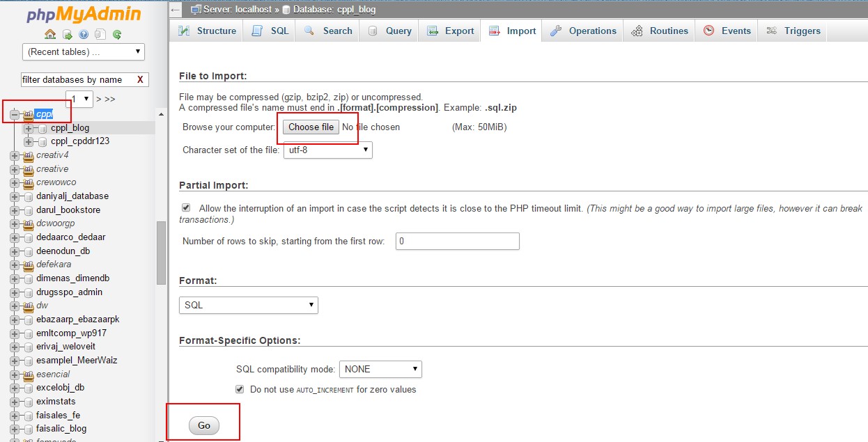Switch to the Search tab
Screen dimensions: 868x442
coord(328,31)
